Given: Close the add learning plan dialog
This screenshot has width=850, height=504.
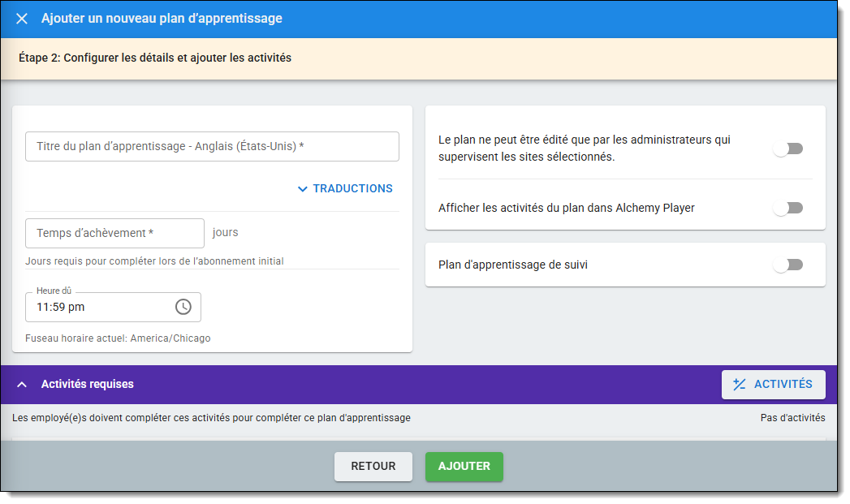Looking at the screenshot, I should coord(22,19).
